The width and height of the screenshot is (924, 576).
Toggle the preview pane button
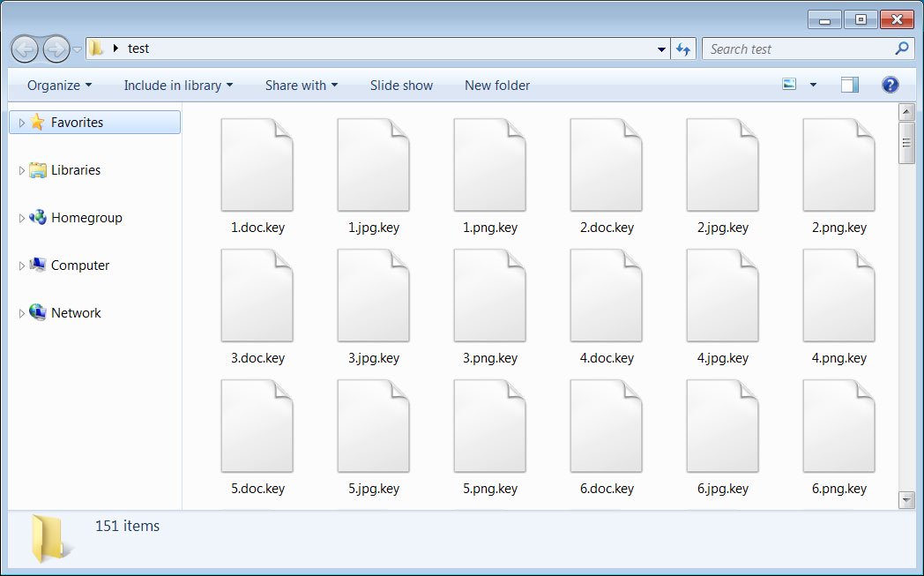849,85
